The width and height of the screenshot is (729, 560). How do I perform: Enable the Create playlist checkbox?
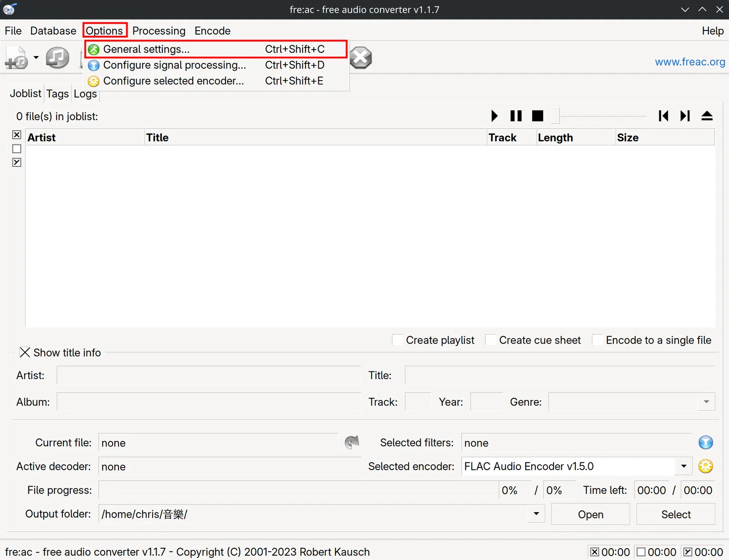[x=397, y=340]
